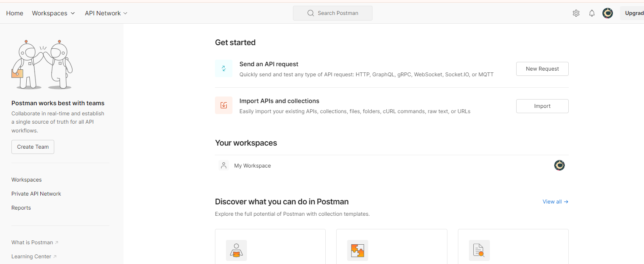This screenshot has width=644, height=264.
Task: Open the settings gear icon
Action: click(576, 13)
